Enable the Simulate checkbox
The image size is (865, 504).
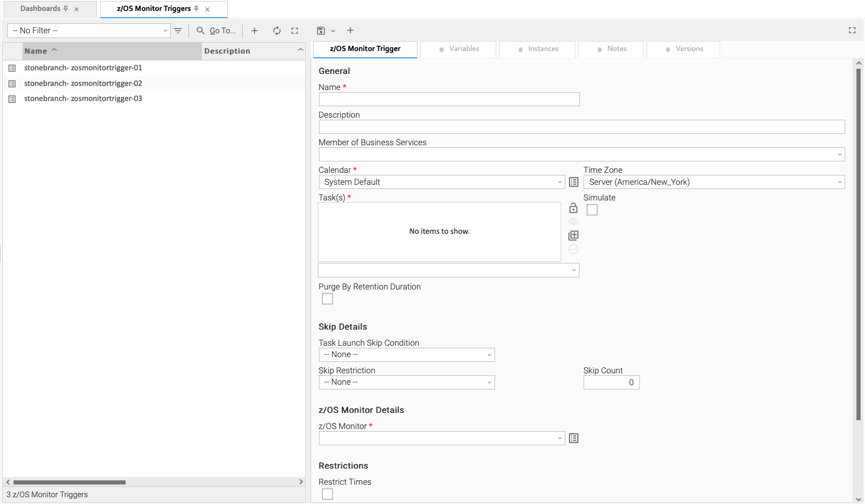pos(592,210)
